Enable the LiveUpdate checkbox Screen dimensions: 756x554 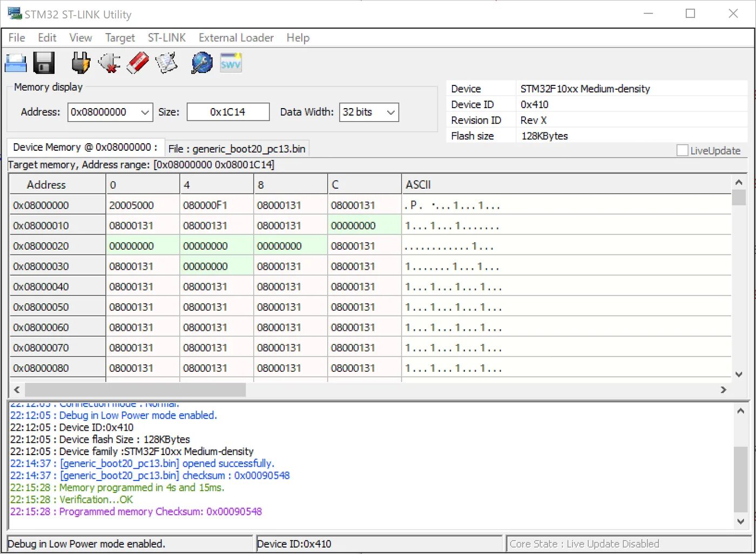pyautogui.click(x=682, y=150)
